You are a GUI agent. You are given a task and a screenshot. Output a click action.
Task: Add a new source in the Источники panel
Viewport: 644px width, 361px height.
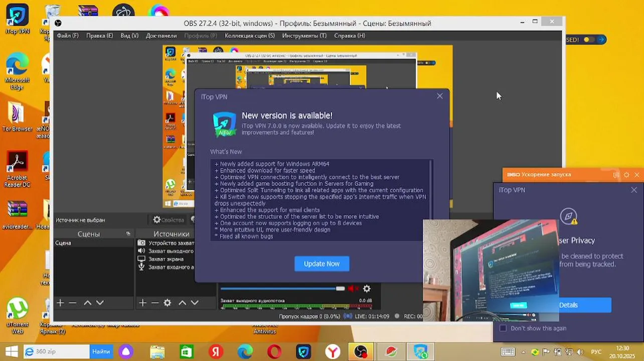[142, 303]
